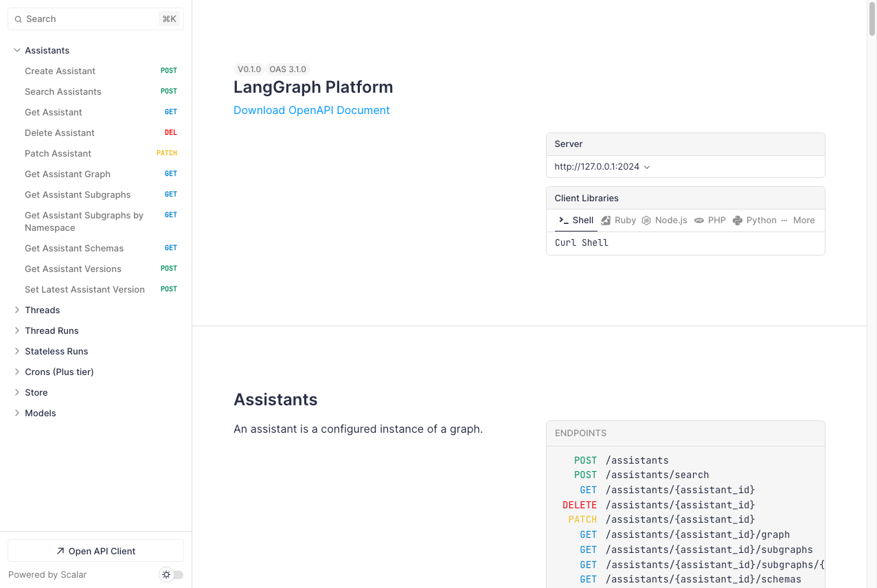
Task: Select the Node.js client library tab
Action: [x=664, y=220]
